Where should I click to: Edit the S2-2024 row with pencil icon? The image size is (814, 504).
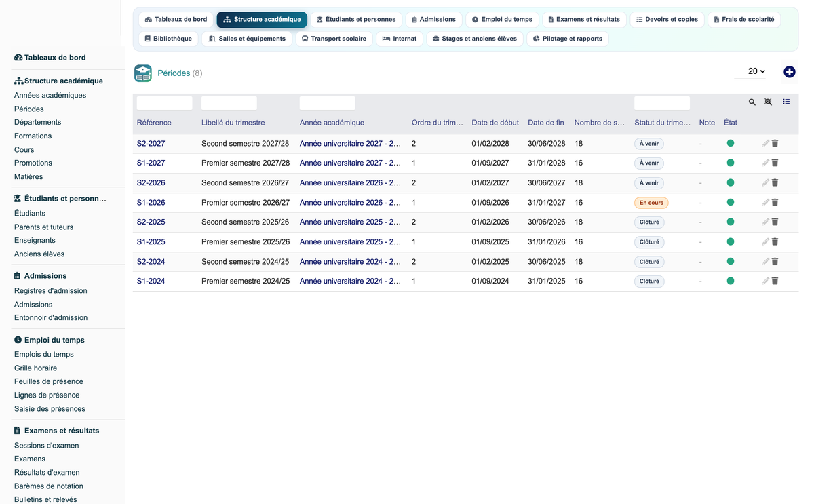click(766, 261)
